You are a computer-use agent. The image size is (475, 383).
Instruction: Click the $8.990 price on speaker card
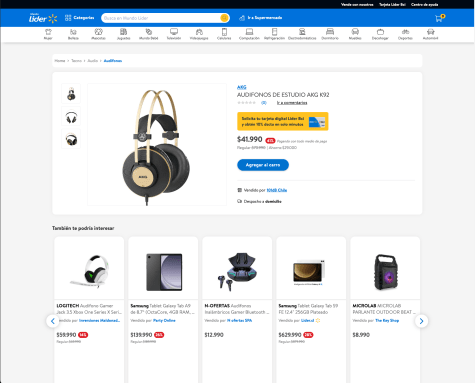click(361, 335)
